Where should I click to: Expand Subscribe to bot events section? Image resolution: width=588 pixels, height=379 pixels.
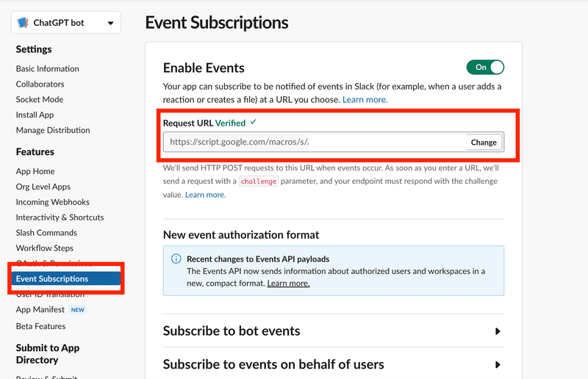click(334, 331)
